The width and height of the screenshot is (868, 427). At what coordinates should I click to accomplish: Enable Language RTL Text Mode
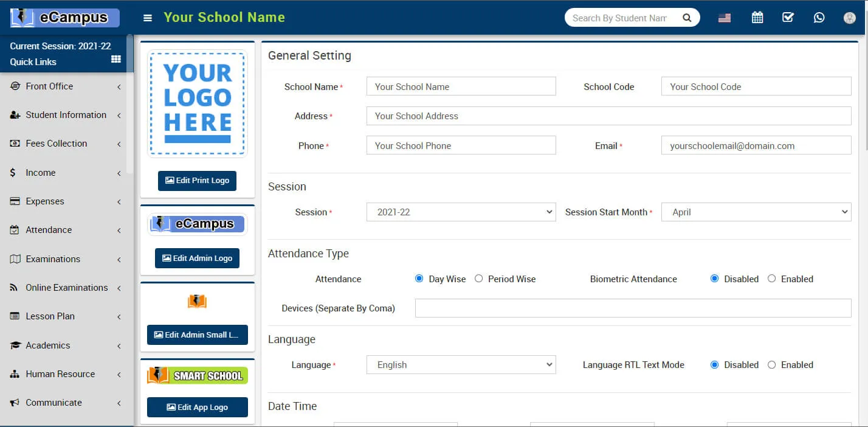pos(772,365)
